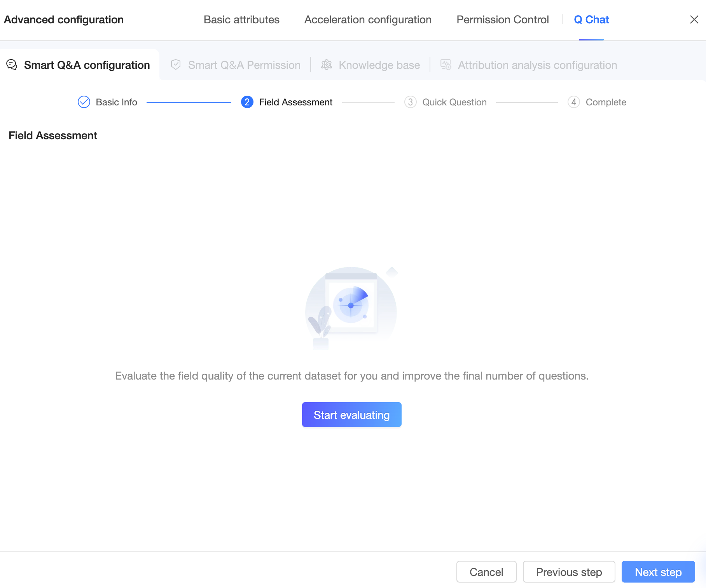706x588 pixels.
Task: Go to the Previous step
Action: (569, 572)
